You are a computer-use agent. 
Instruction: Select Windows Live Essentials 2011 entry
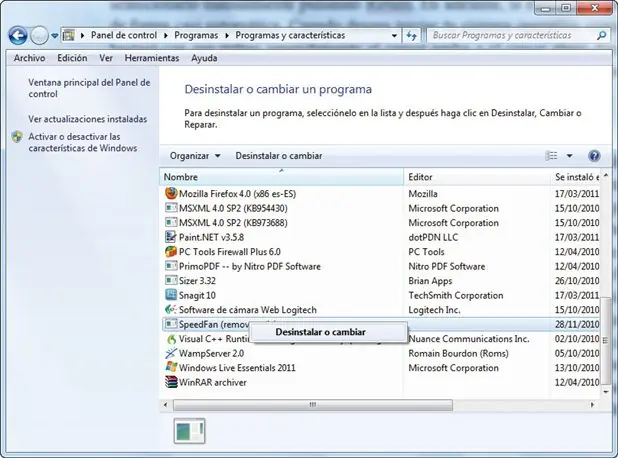click(237, 368)
